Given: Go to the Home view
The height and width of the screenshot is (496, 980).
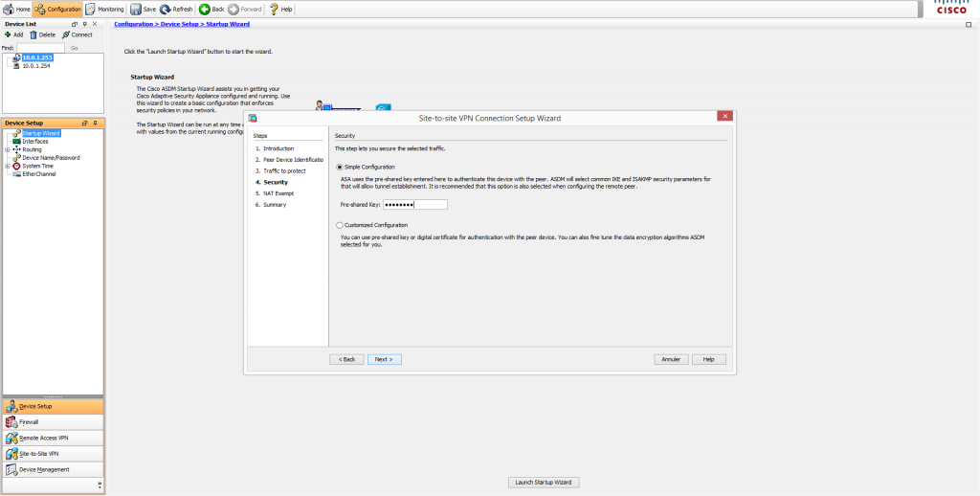Looking at the screenshot, I should (17, 9).
